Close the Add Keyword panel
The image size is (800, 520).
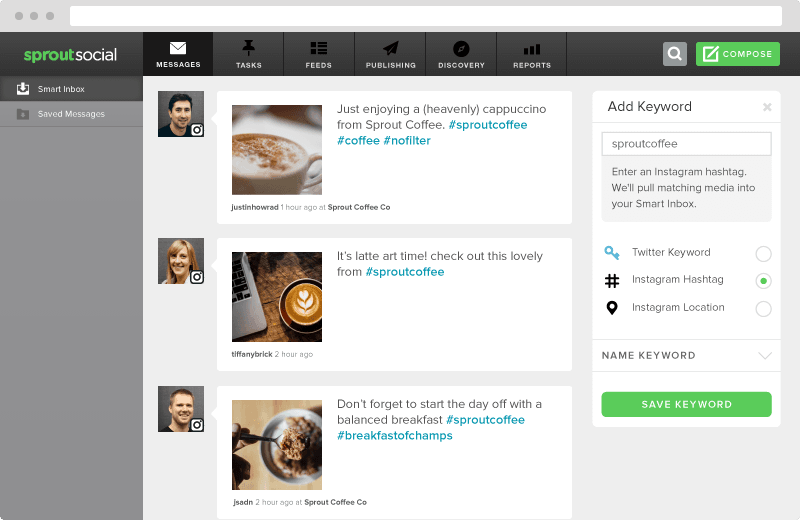(x=767, y=107)
